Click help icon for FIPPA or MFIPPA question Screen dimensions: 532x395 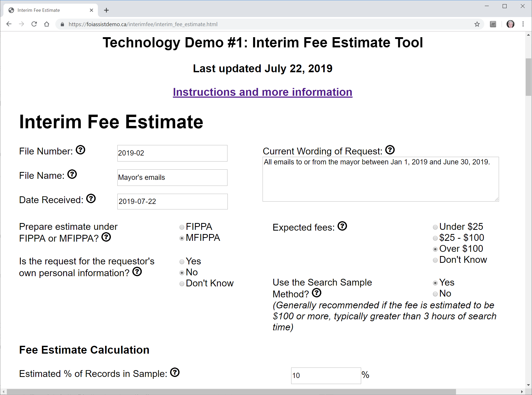tap(106, 237)
